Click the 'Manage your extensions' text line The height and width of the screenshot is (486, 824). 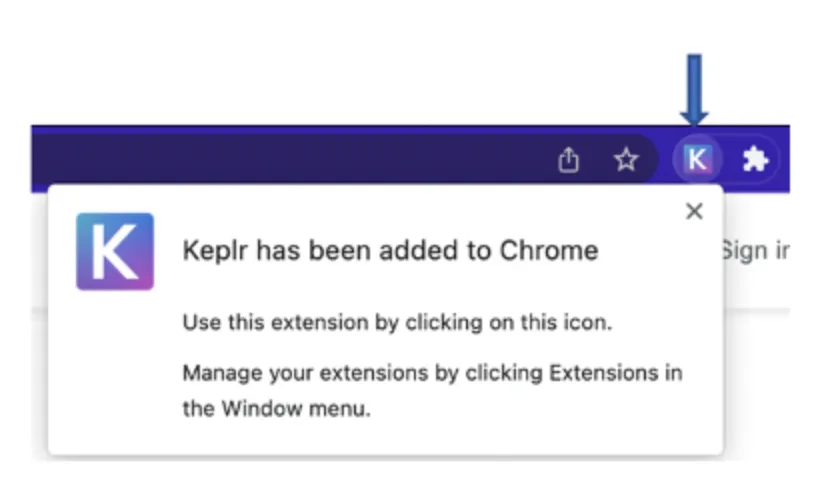tap(432, 373)
